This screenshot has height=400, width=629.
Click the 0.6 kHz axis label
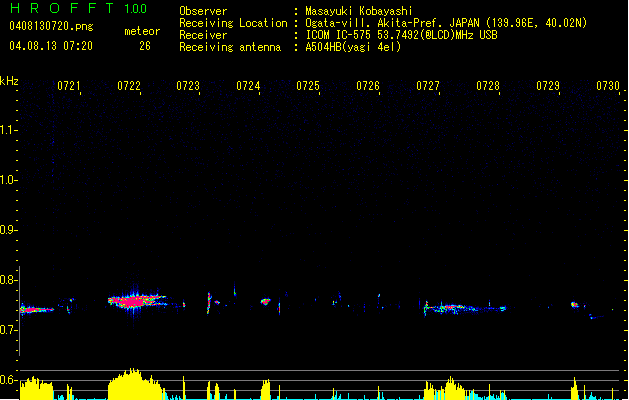tap(8, 380)
